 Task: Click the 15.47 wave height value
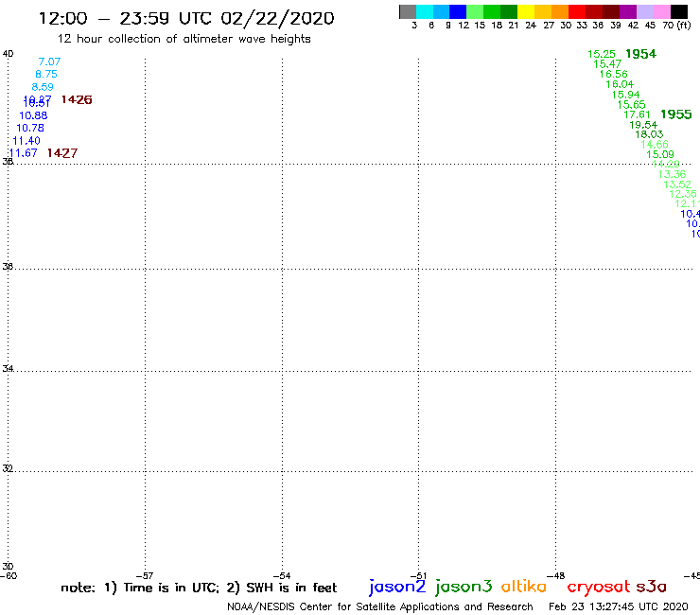[x=607, y=64]
